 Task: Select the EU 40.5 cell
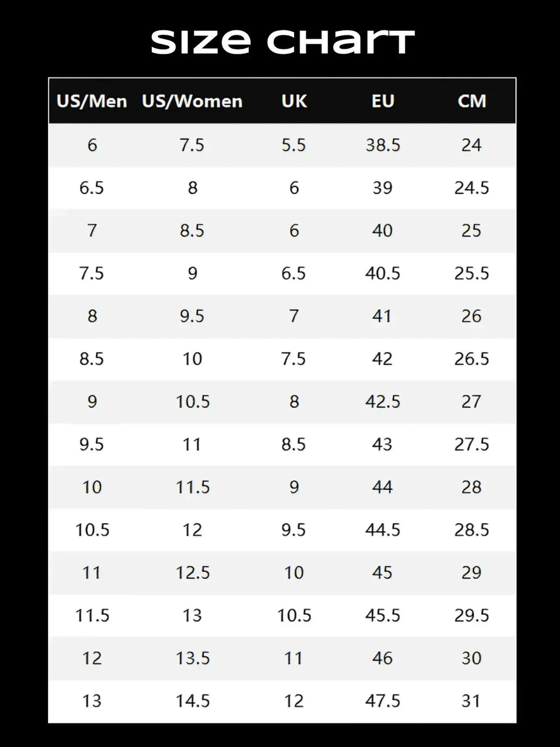[382, 273]
